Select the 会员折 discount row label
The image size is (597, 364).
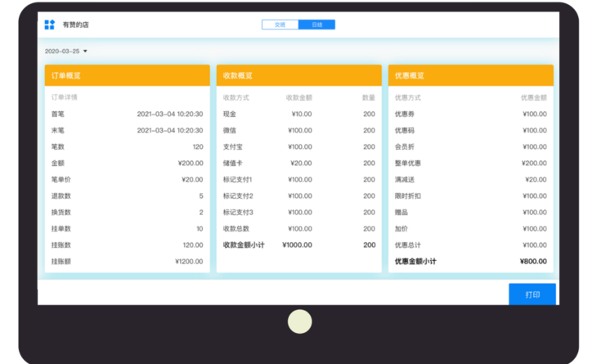pos(404,146)
